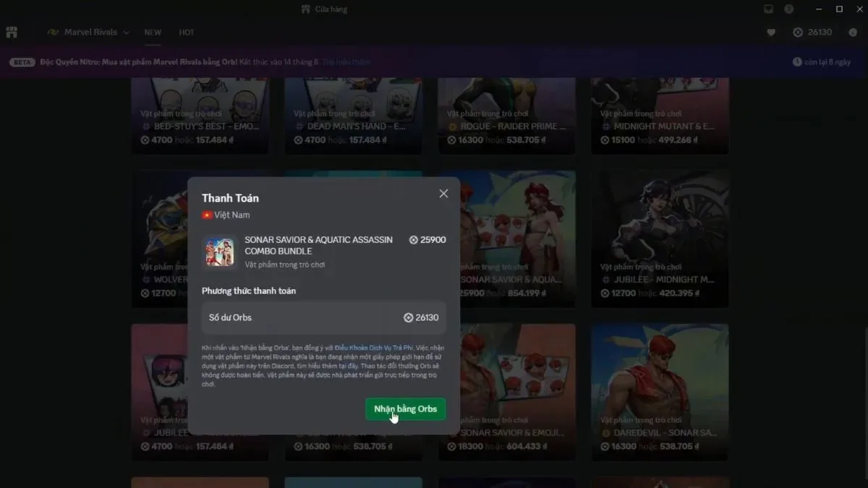
Task: Confirm purchase with Nhận bằng Orbs button
Action: tap(406, 409)
